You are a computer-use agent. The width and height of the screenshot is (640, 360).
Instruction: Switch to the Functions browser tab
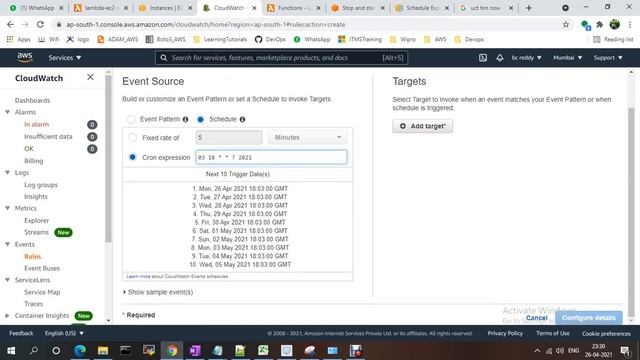[294, 8]
